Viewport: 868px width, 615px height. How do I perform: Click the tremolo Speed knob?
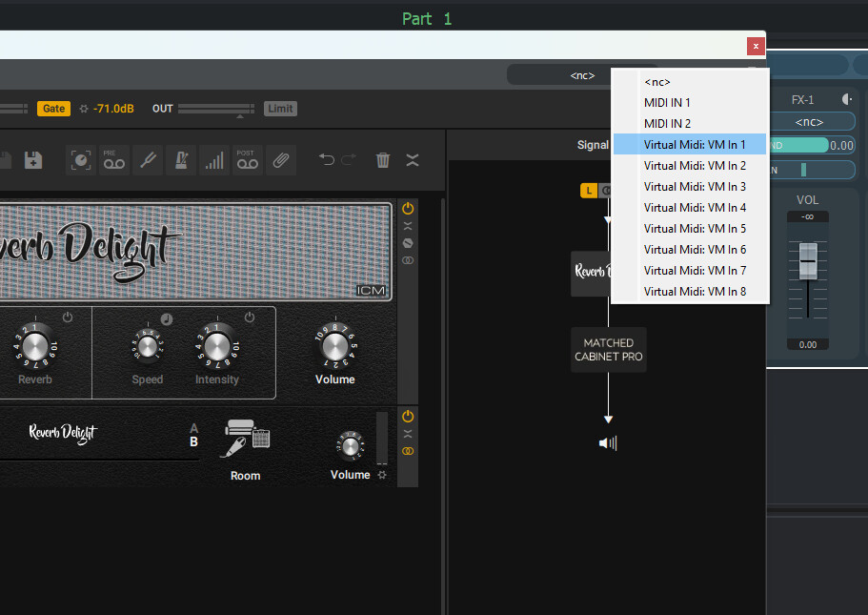coord(148,347)
